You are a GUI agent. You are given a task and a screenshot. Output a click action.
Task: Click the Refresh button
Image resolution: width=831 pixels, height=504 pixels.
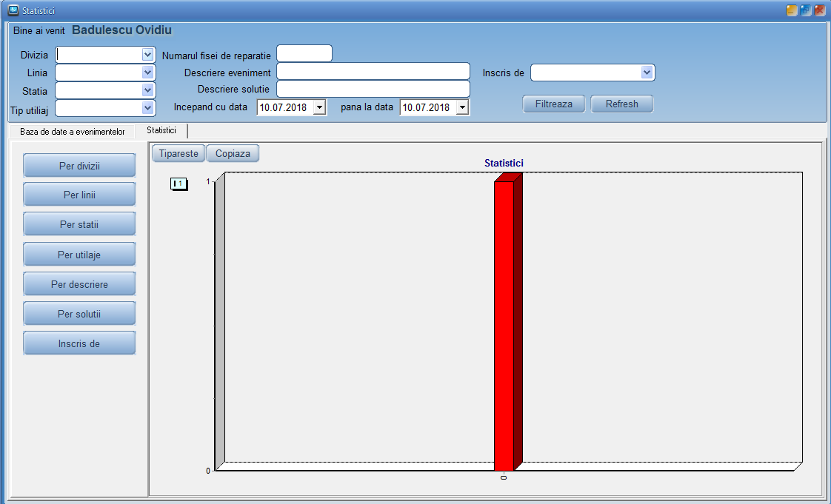(621, 104)
